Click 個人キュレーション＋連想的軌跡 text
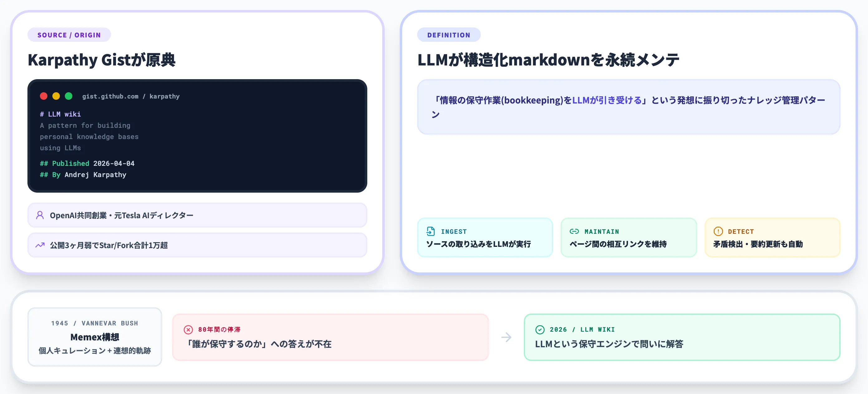Screen dimensions: 868x394 tap(95, 351)
